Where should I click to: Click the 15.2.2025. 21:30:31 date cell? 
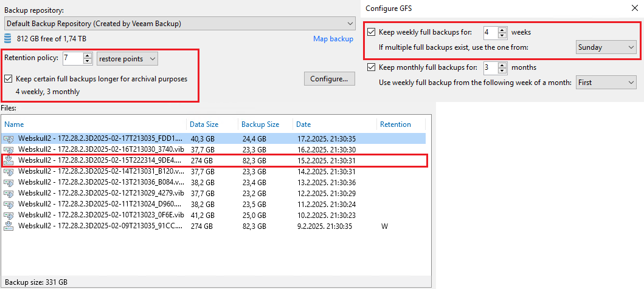pyautogui.click(x=327, y=160)
